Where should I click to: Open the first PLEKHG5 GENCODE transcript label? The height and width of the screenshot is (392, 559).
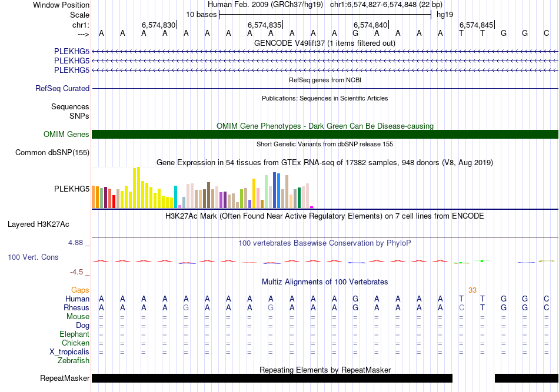[72, 51]
